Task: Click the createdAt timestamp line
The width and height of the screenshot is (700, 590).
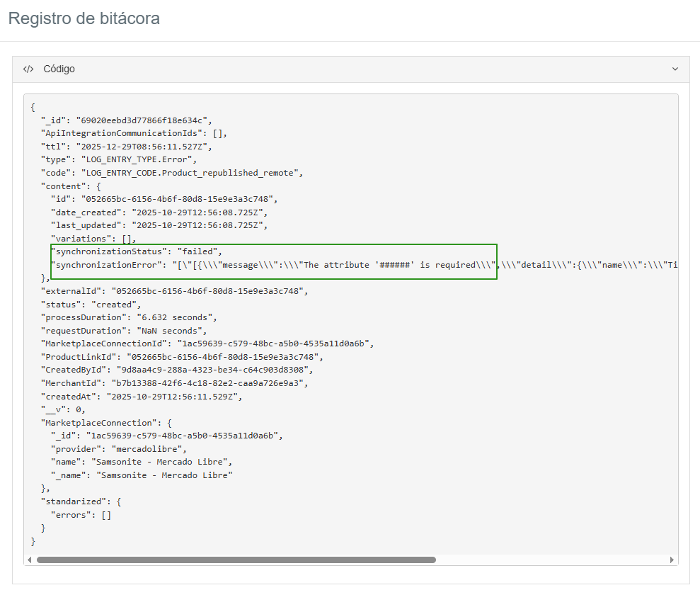Action: coord(142,397)
